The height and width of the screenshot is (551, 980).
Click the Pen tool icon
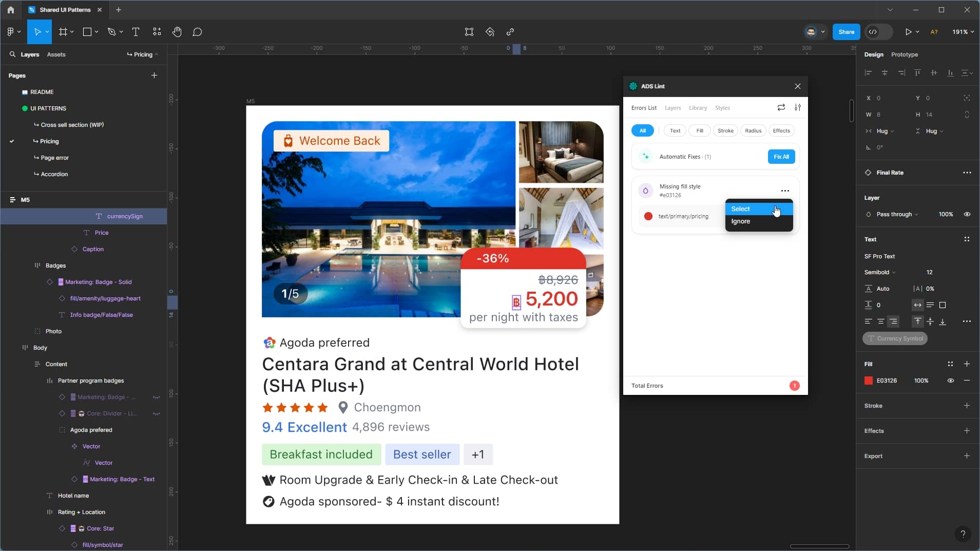pyautogui.click(x=111, y=32)
